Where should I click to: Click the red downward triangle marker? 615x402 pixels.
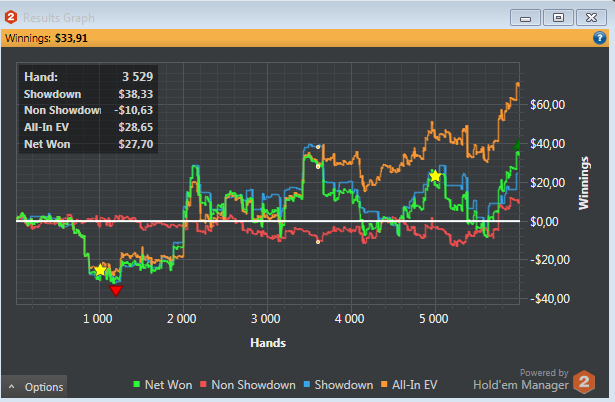point(116,291)
